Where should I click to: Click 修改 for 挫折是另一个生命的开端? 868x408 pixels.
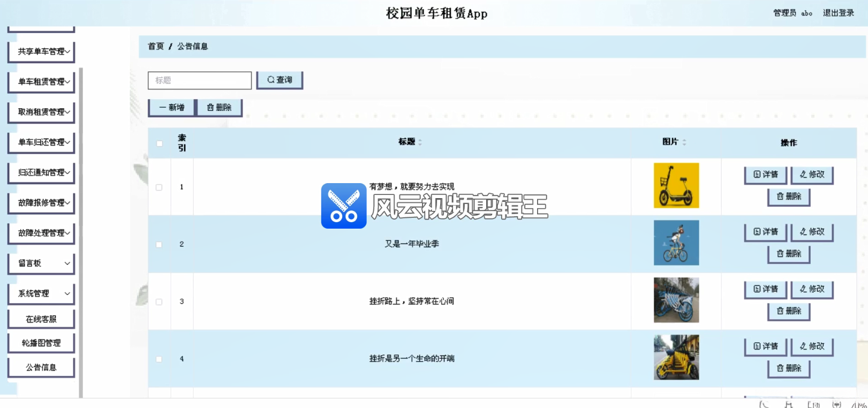(812, 346)
